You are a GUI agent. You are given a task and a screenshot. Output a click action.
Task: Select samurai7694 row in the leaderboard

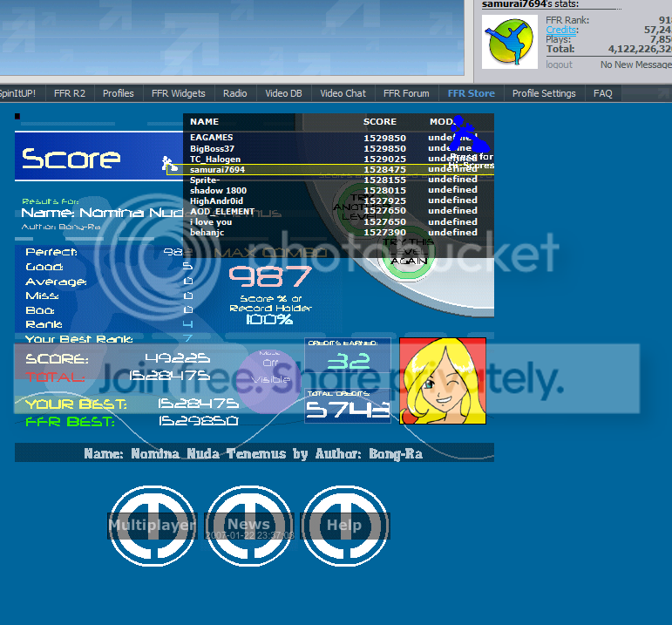click(x=331, y=169)
